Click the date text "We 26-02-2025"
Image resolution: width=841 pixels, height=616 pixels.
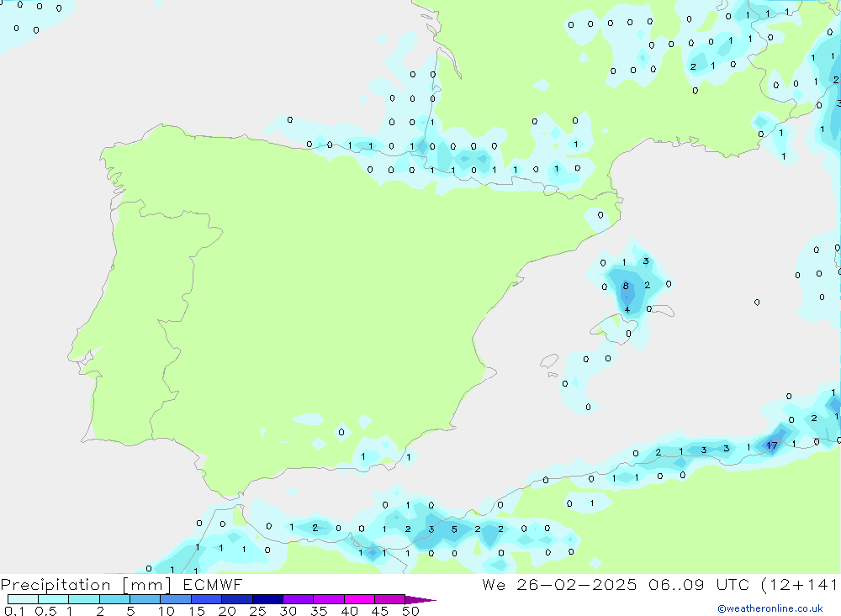click(559, 584)
